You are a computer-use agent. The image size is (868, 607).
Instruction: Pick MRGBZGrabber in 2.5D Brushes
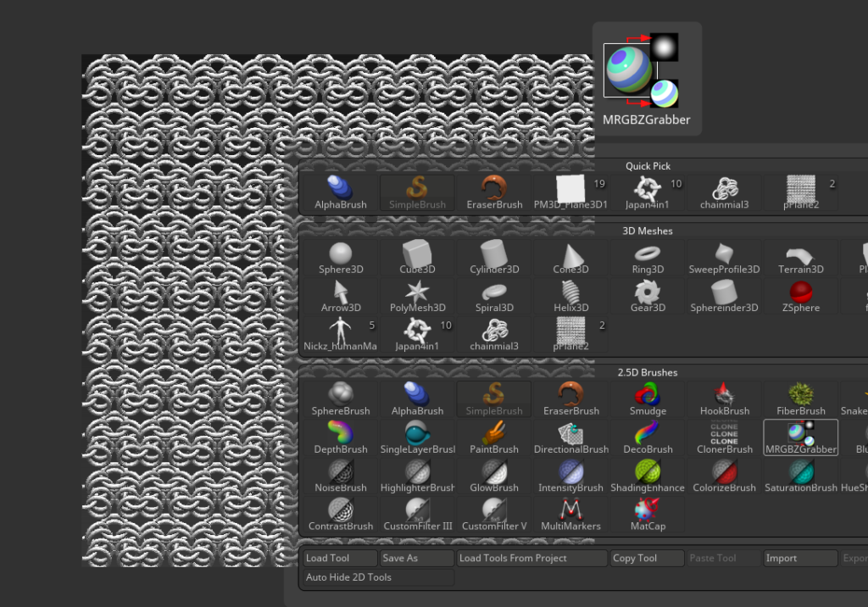point(801,437)
